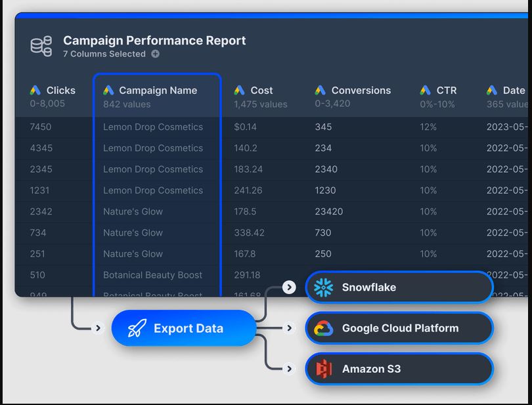Click the cost cell 178.5
532x405 pixels.
(x=245, y=211)
